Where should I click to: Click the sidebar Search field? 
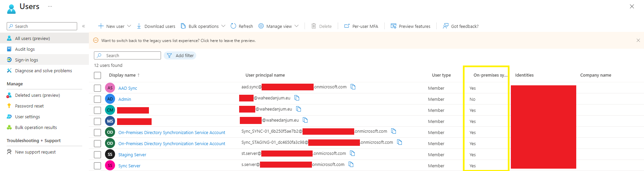pos(42,26)
